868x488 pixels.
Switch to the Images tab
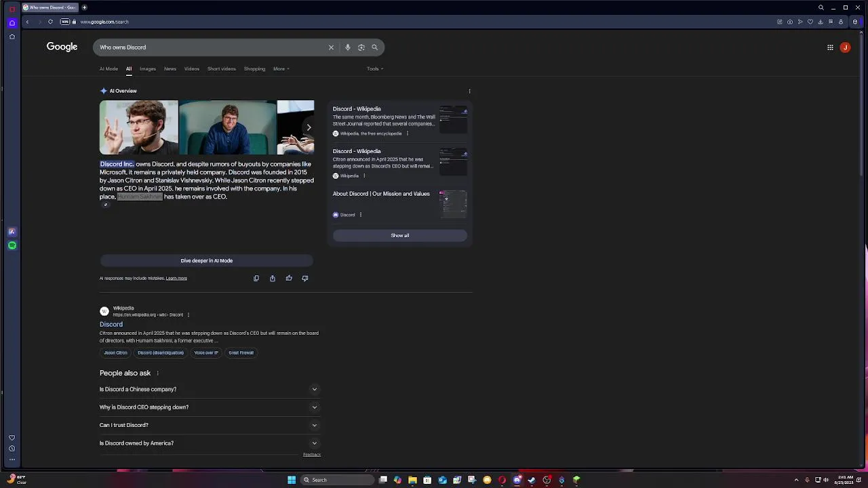tap(148, 68)
